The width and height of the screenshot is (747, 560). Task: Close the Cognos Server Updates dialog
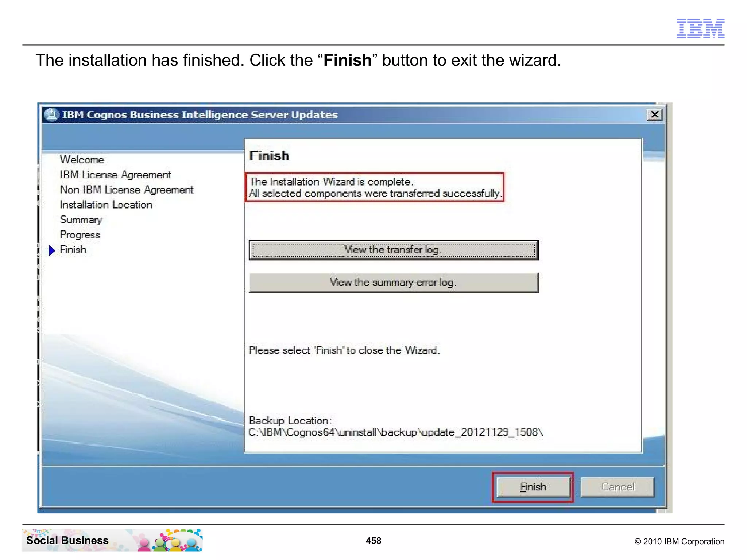click(655, 115)
